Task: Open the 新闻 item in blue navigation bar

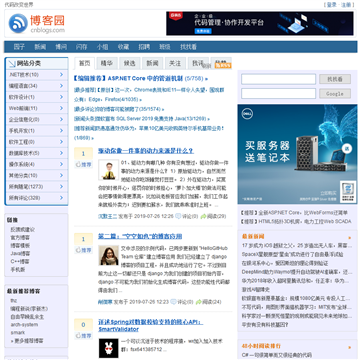Action: point(40,47)
